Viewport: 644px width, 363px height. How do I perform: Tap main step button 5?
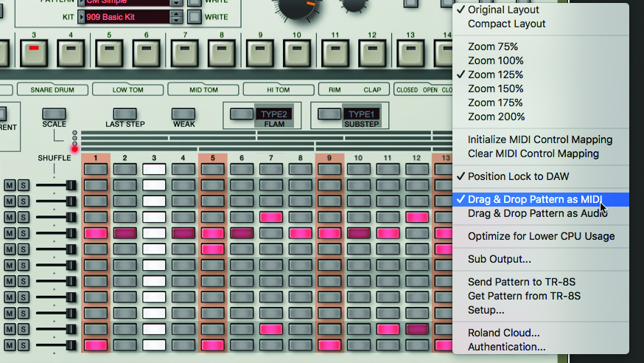click(109, 52)
